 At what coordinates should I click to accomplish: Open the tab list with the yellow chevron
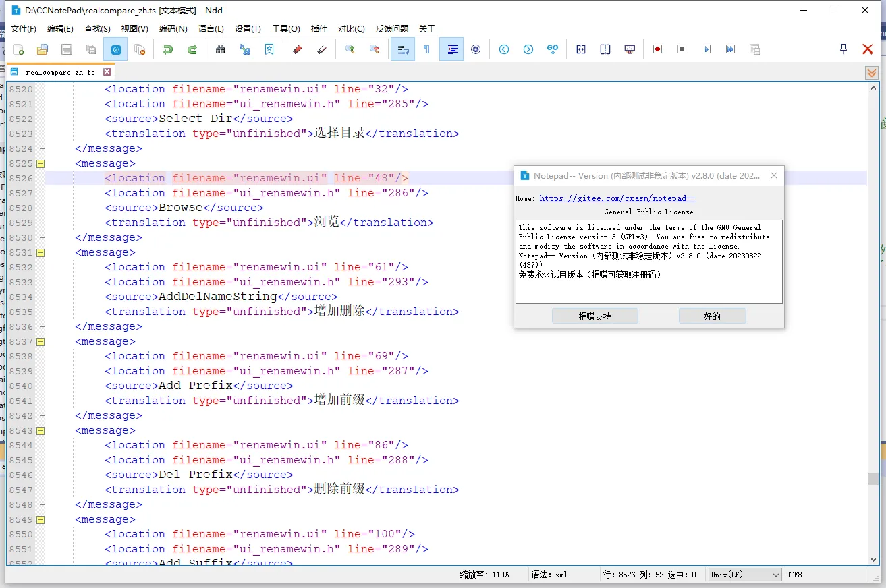(872, 71)
